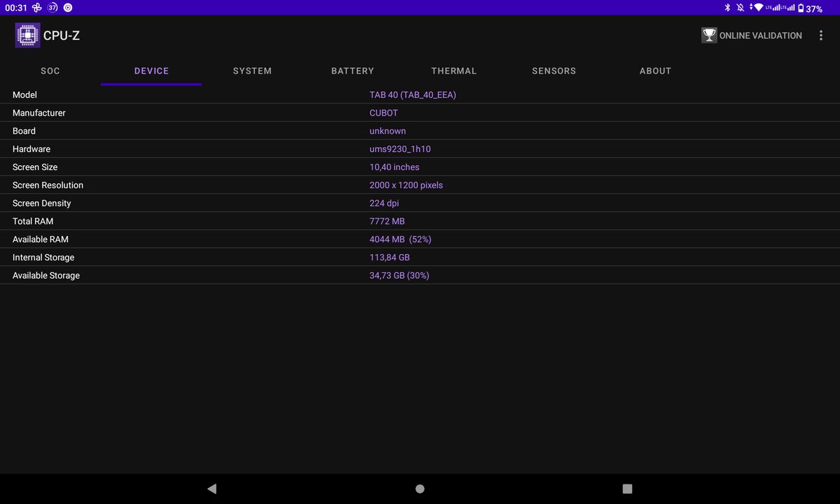Tap the battery 37% status indicator
The height and width of the screenshot is (504, 840).
click(x=810, y=8)
